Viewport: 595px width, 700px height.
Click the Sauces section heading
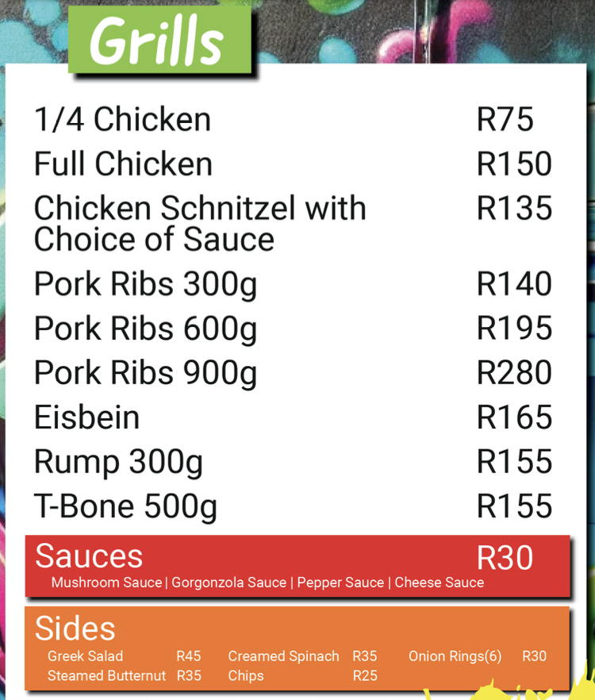(89, 557)
